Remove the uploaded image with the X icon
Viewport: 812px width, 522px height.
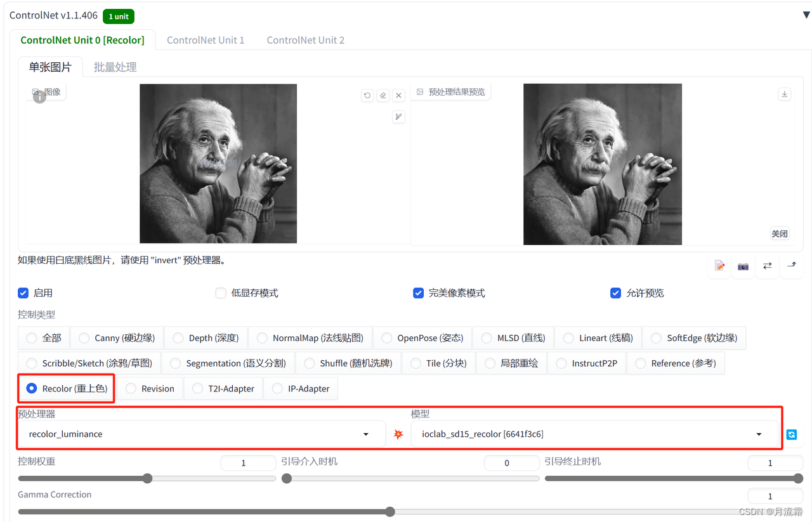(x=398, y=95)
